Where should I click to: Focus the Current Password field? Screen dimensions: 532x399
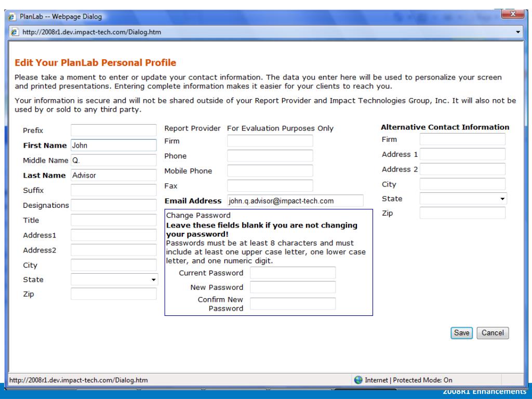click(x=293, y=273)
